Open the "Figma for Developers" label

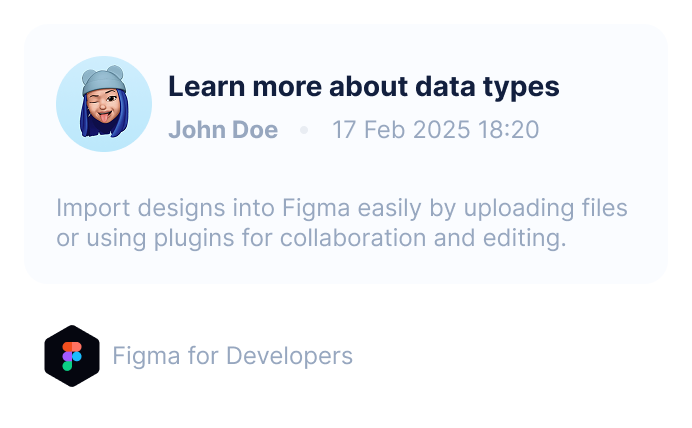click(232, 356)
